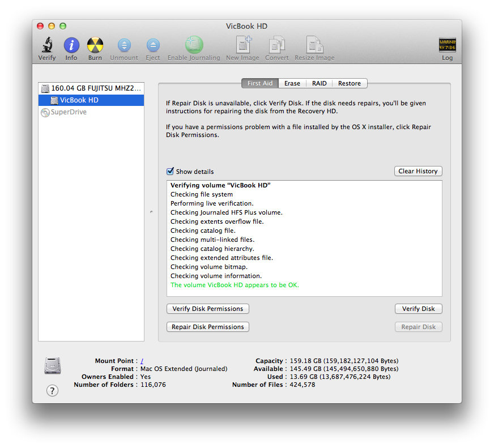The image size is (494, 448).
Task: Click the Verify microscope icon in toolbar
Action: [x=47, y=45]
